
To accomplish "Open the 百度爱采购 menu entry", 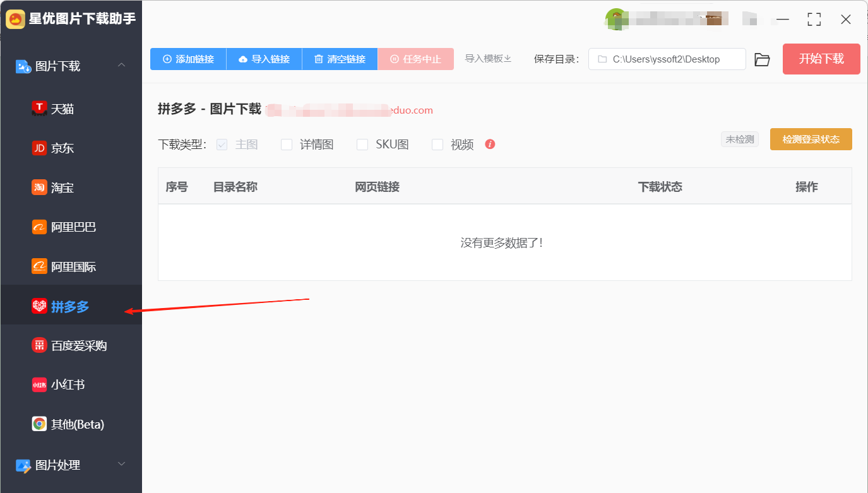I will tap(71, 345).
